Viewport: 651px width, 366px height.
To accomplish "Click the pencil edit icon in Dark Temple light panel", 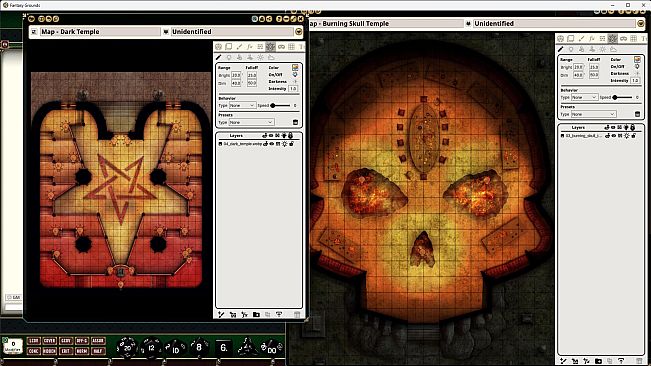I will 219,57.
